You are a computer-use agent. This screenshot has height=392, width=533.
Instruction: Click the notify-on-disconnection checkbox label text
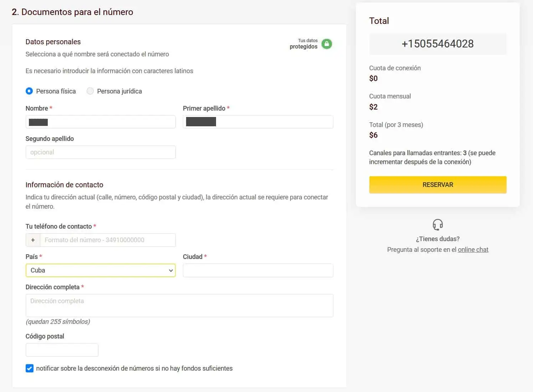(134, 368)
